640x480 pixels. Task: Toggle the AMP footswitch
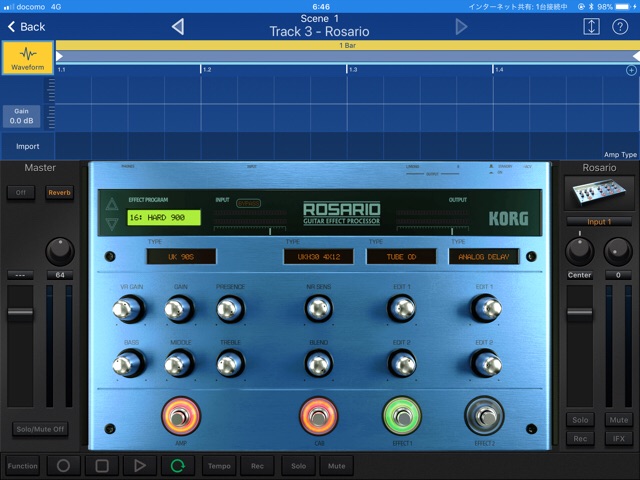(x=181, y=416)
